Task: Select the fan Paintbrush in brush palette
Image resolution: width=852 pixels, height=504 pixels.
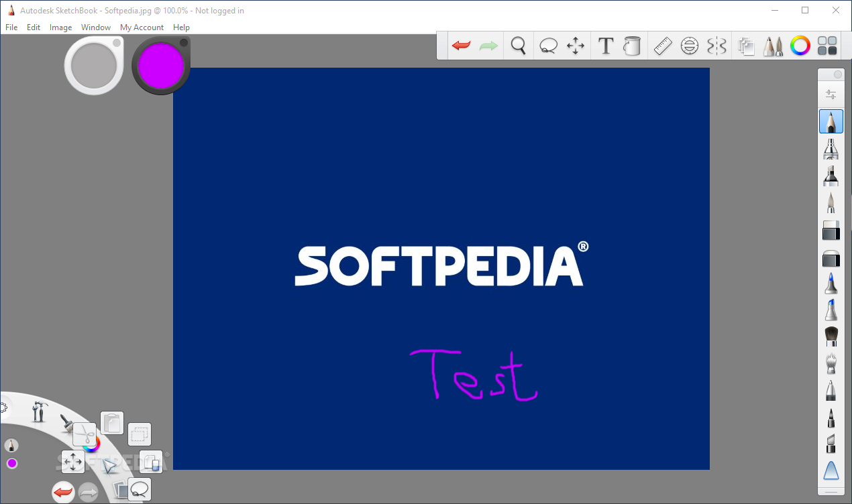Action: [831, 337]
